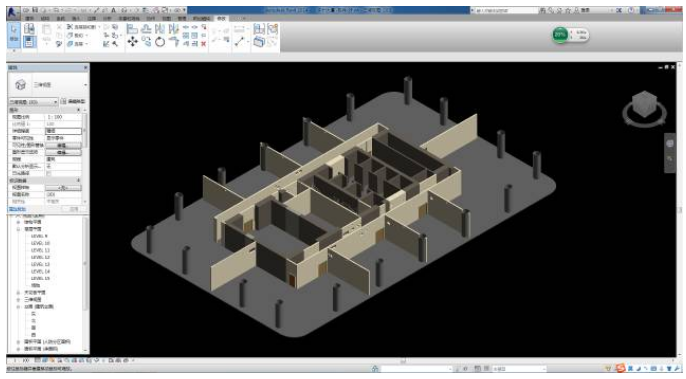This screenshot has width=686, height=379.
Task: Select the Align tool
Action: coord(132,29)
